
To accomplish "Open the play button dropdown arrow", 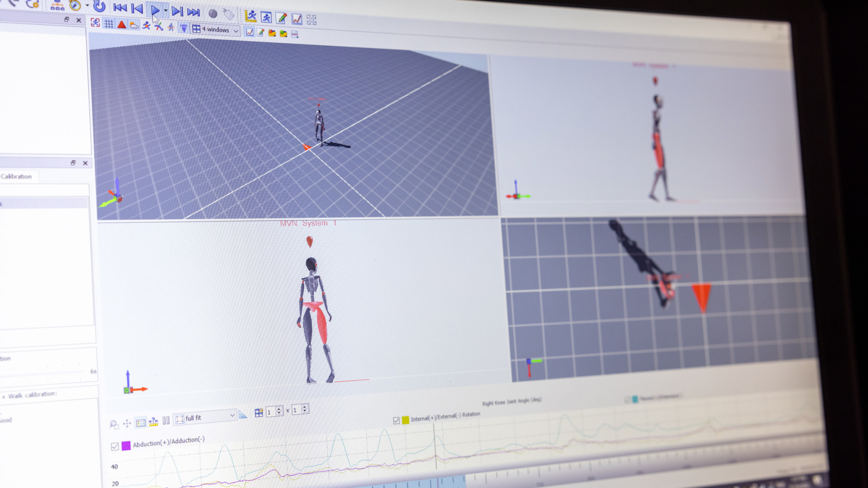I will (x=165, y=10).
